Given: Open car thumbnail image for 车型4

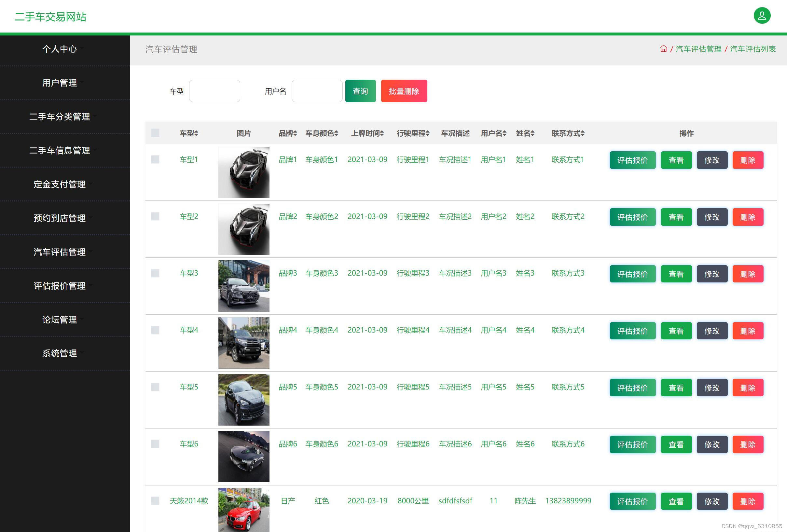Looking at the screenshot, I should (244, 343).
